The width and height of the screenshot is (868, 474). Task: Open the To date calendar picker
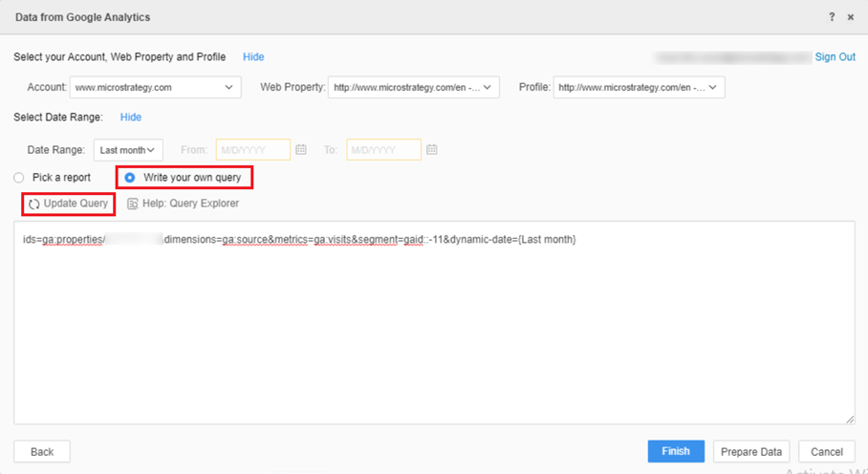(x=432, y=150)
